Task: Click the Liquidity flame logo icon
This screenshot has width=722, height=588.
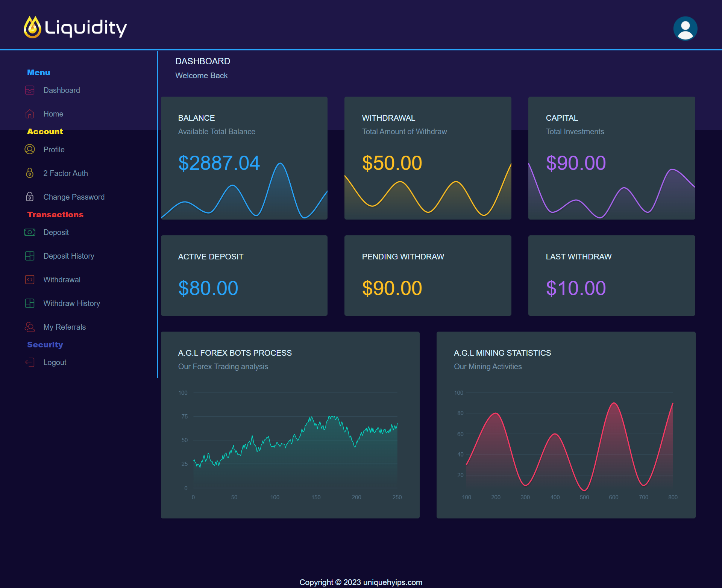Action: pos(32,27)
